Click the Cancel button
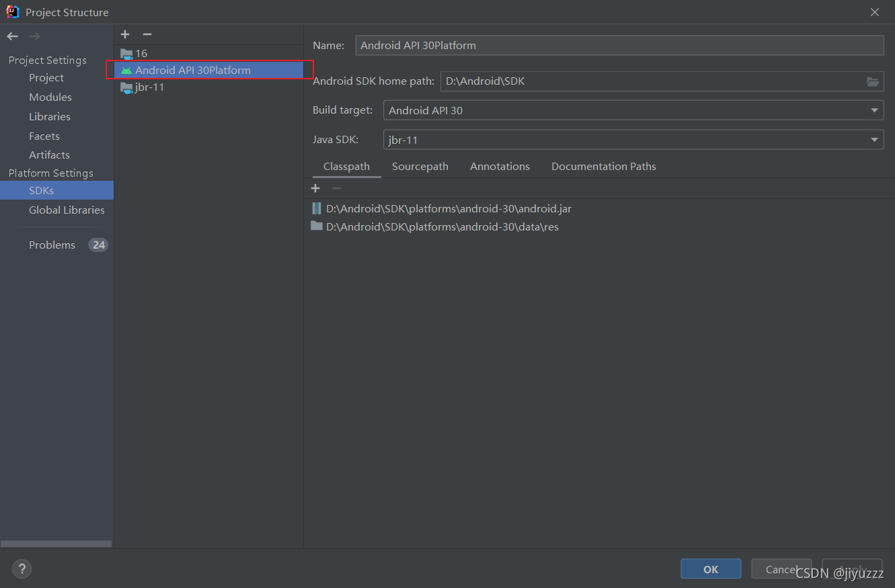Screen dimensions: 895x588 coord(781,569)
